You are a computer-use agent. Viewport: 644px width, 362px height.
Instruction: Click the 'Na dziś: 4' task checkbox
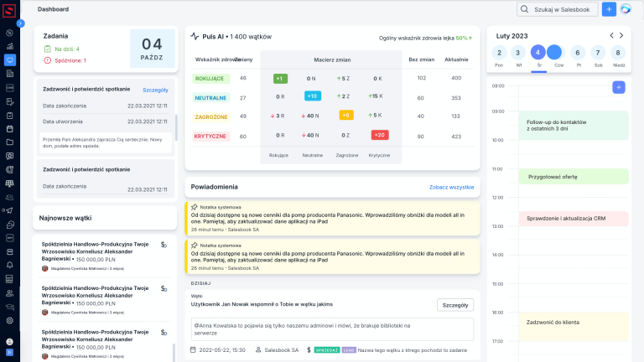pyautogui.click(x=48, y=49)
